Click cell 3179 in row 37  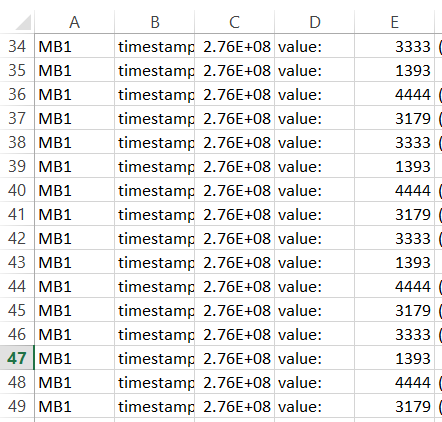coord(394,118)
